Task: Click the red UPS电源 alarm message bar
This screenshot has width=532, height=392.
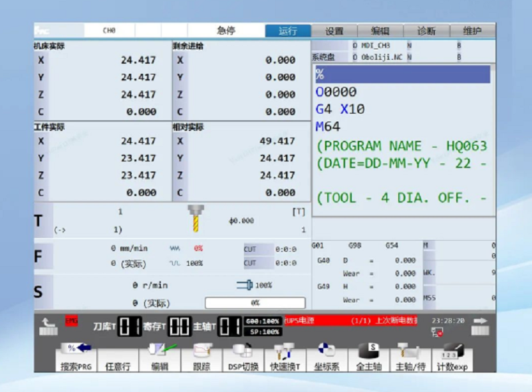Action: click(x=350, y=321)
